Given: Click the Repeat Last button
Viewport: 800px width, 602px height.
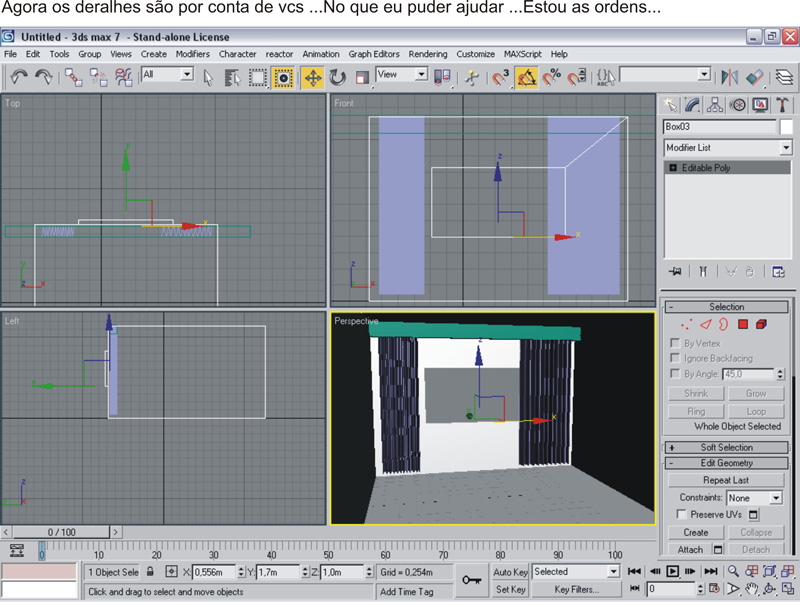Looking at the screenshot, I should coord(726,480).
